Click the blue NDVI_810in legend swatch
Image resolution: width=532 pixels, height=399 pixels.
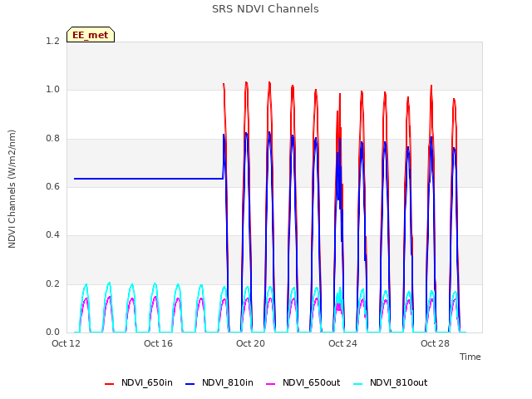[190, 384]
